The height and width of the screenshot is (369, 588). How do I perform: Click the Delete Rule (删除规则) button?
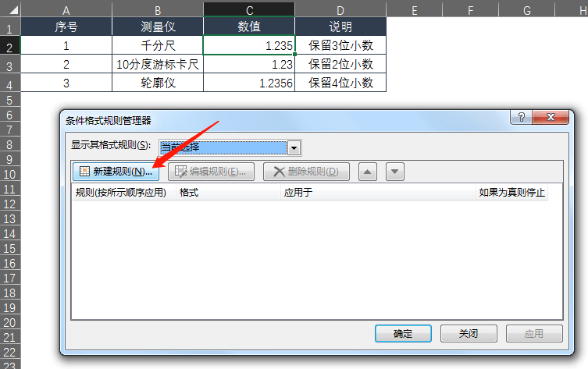pyautogui.click(x=306, y=172)
